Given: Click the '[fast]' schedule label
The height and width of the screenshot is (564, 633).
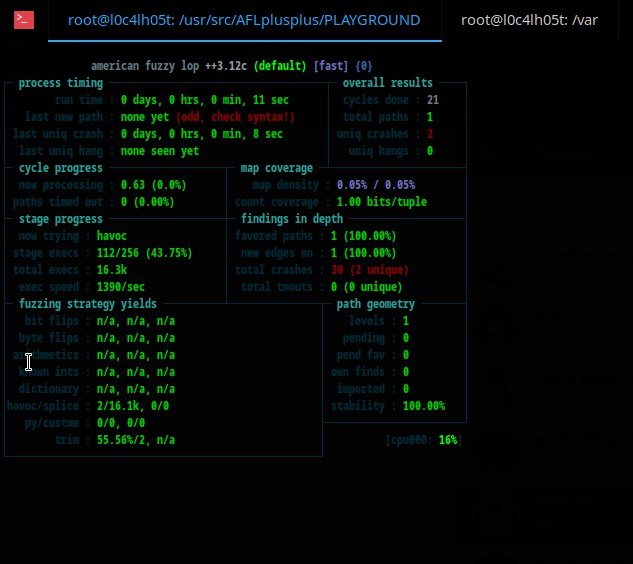Looking at the screenshot, I should [x=331, y=66].
